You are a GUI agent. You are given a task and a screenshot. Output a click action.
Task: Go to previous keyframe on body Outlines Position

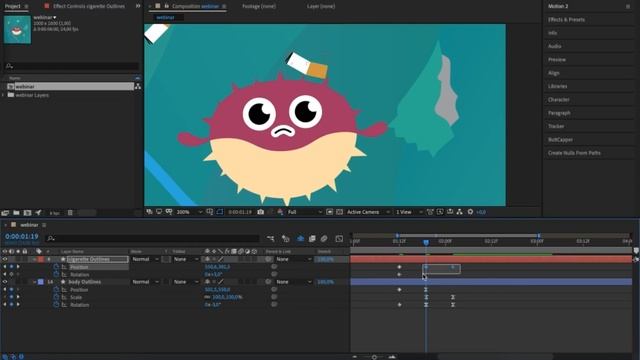(5, 290)
